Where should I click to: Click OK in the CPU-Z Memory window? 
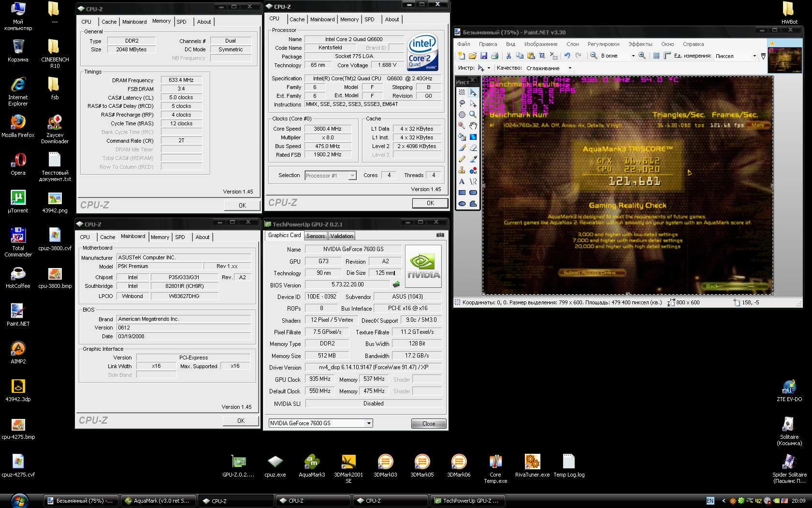click(242, 206)
